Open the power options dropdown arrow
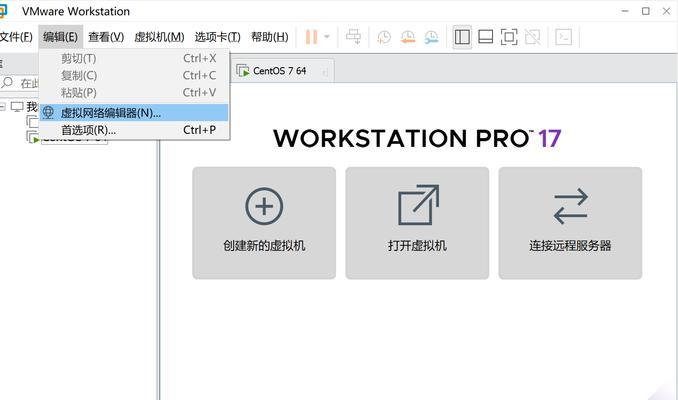The width and height of the screenshot is (678, 400). click(x=327, y=37)
